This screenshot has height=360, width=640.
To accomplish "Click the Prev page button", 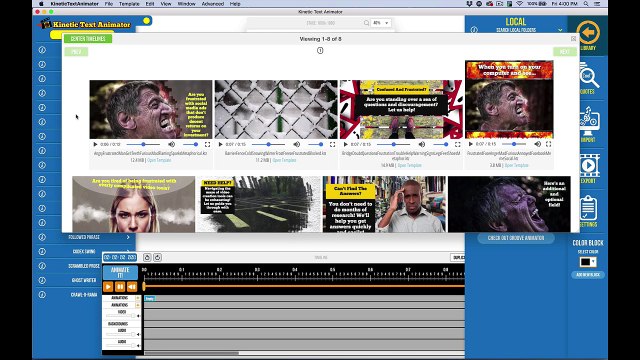I will pos(76,52).
